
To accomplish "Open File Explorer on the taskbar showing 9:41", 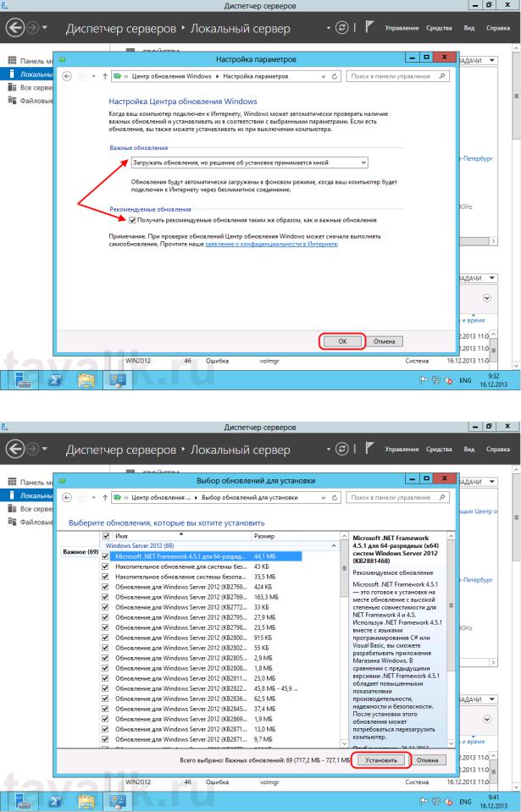I will point(86,802).
